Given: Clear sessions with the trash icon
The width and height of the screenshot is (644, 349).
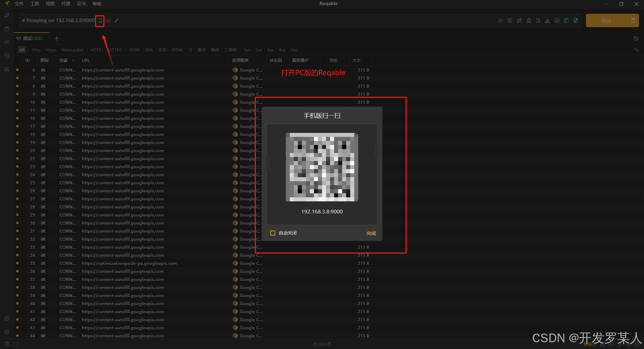Looking at the screenshot, I should tap(633, 20).
